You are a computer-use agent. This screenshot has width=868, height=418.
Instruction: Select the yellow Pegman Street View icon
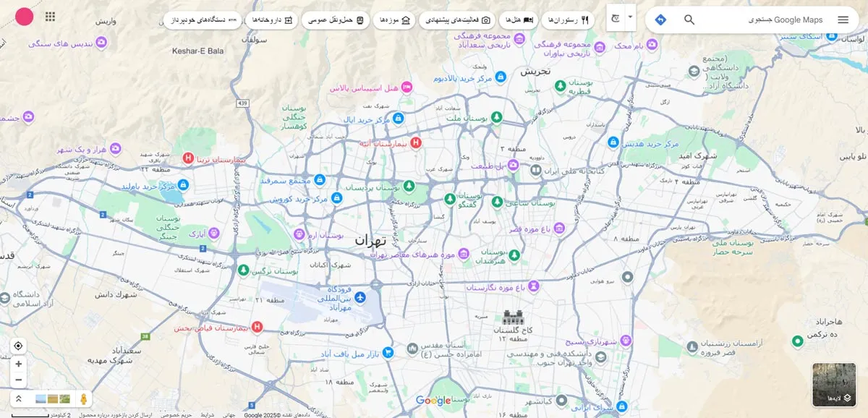84,398
